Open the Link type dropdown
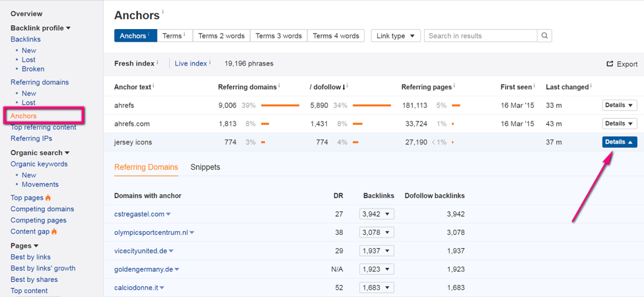The height and width of the screenshot is (297, 644). [x=396, y=36]
